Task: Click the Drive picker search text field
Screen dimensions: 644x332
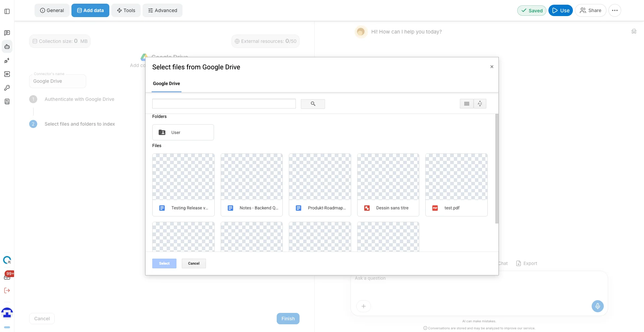Action: point(224,104)
